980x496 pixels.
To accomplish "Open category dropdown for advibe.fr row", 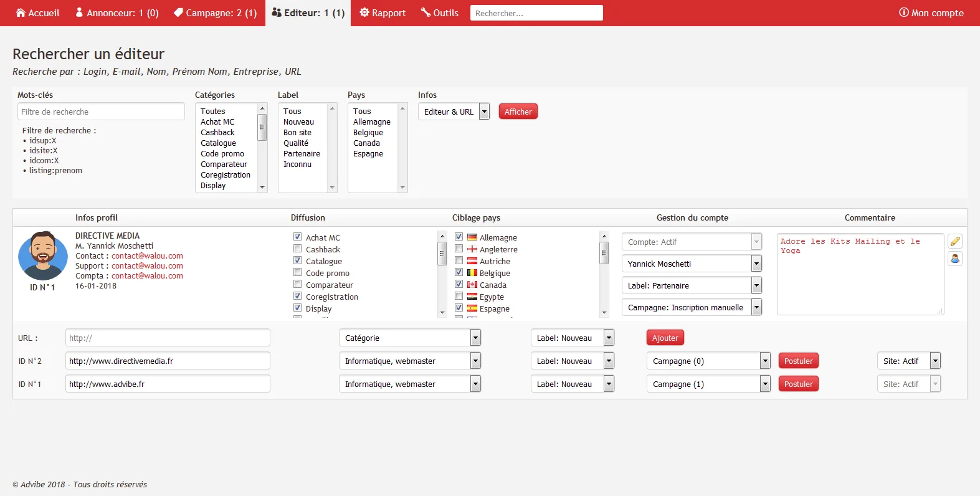I will point(410,384).
